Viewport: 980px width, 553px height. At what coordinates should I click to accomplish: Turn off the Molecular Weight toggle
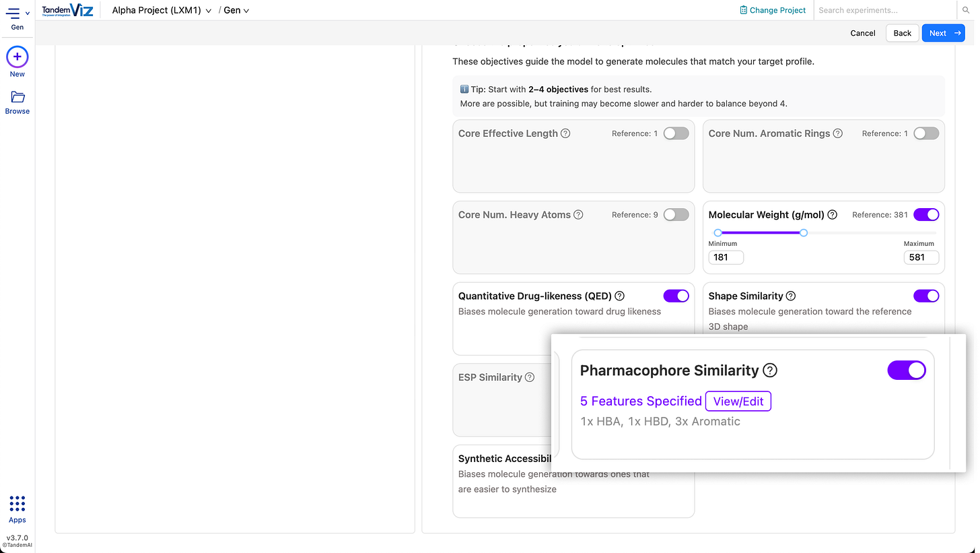926,215
